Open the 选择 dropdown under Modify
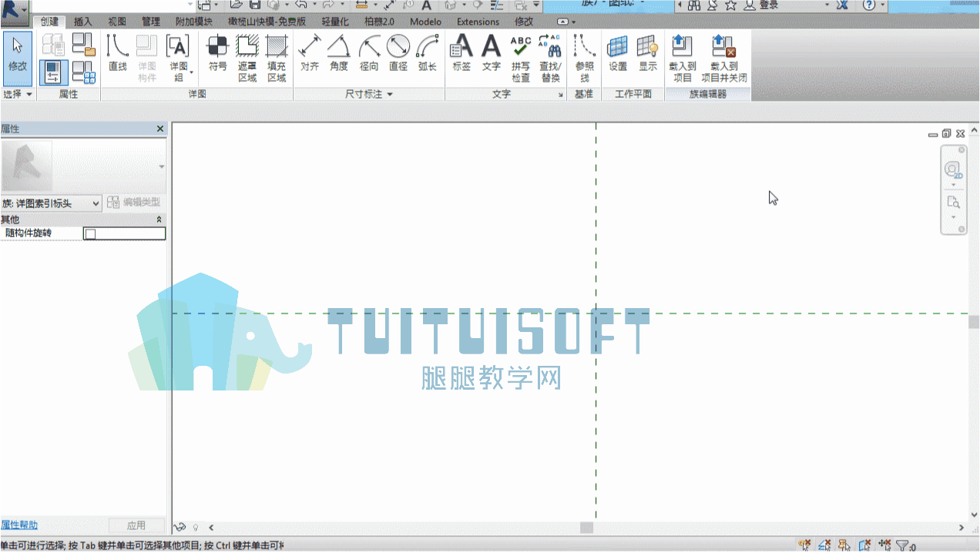 [x=18, y=94]
